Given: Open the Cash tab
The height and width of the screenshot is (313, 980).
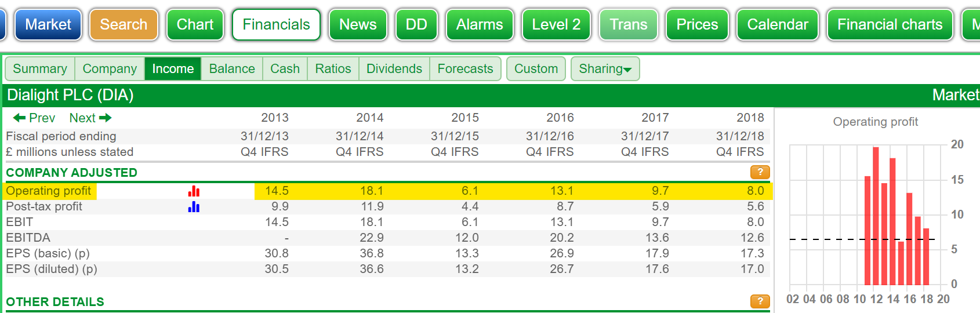Looking at the screenshot, I should [x=285, y=68].
